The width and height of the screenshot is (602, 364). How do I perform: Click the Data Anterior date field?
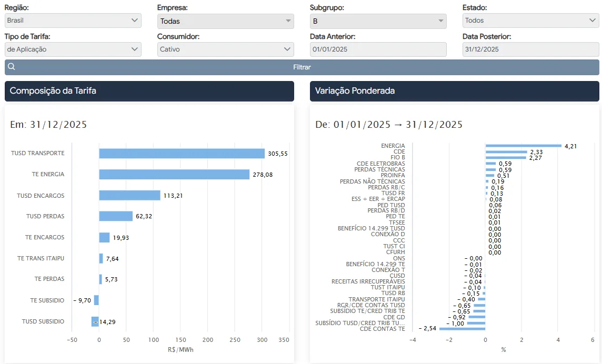[x=378, y=49]
